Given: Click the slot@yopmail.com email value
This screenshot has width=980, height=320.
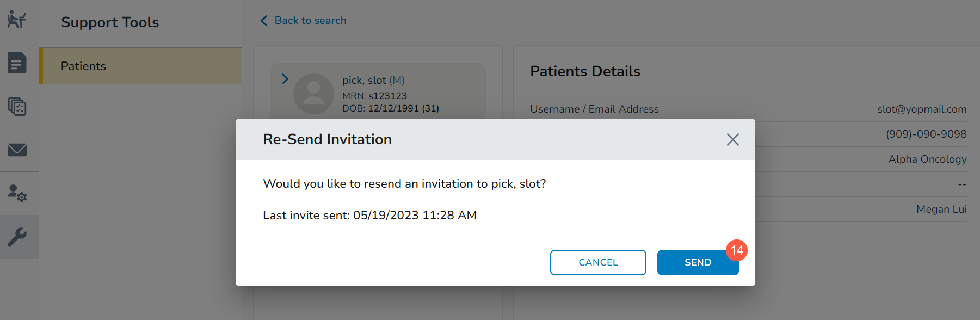Looking at the screenshot, I should click(x=921, y=109).
